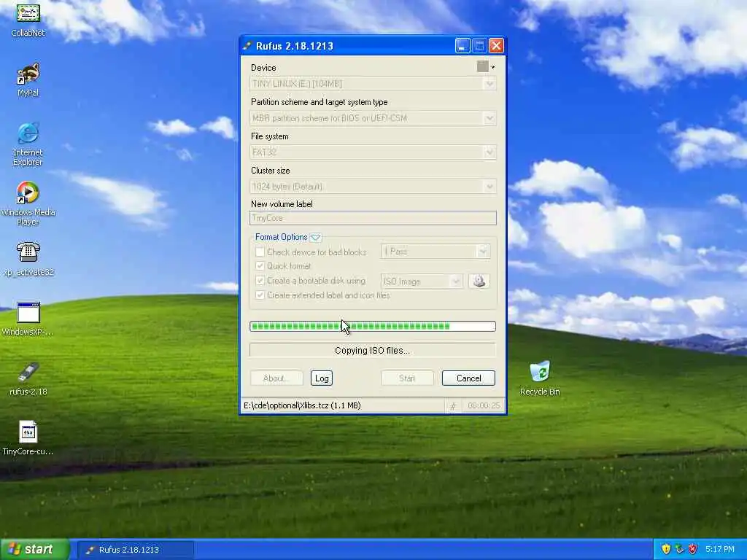Click the safely remove hardware tray icon
Image resolution: width=747 pixels, height=560 pixels.
679,549
